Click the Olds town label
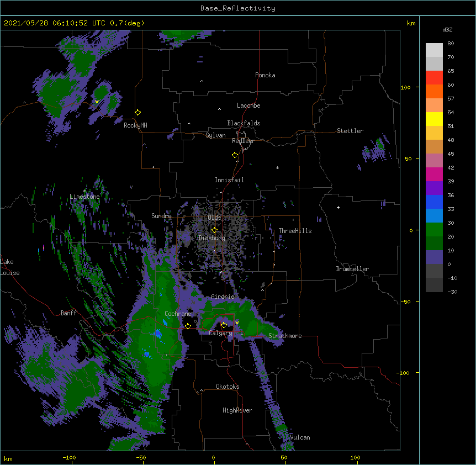476x465 pixels. click(x=214, y=218)
